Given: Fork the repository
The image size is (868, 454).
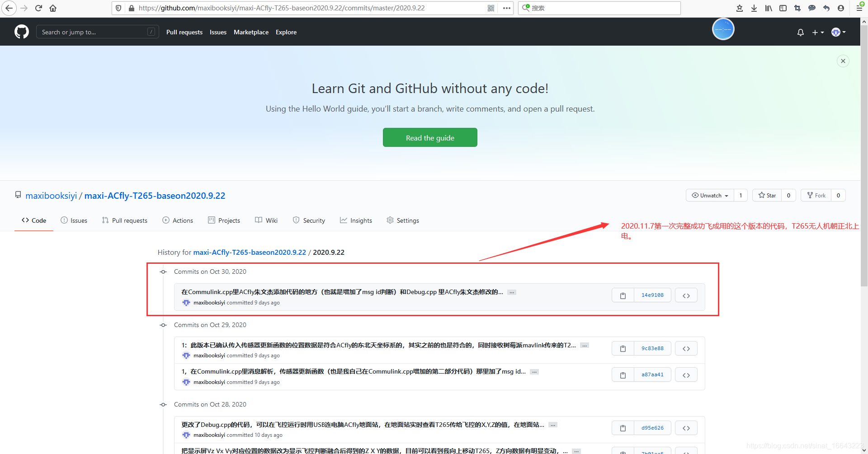Looking at the screenshot, I should [x=816, y=195].
